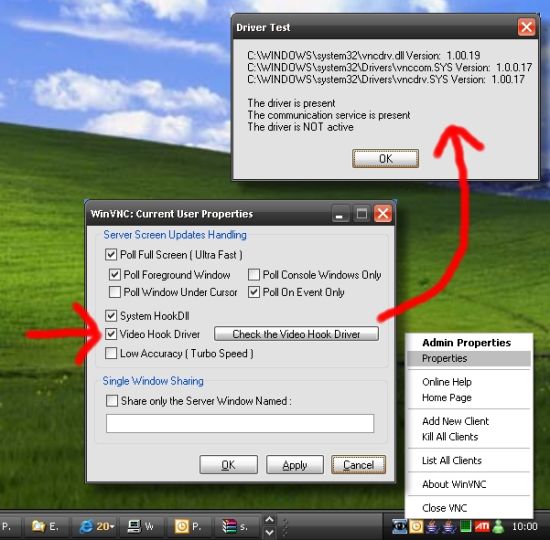This screenshot has width=550, height=540.
Task: Choose Kill All Clients menu entry
Action: click(x=450, y=437)
